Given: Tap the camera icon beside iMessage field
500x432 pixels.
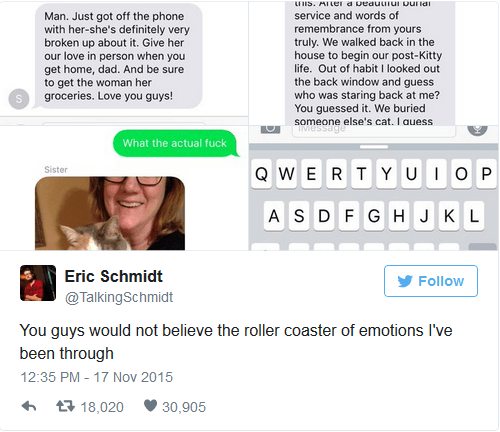Looking at the screenshot, I should tap(270, 129).
